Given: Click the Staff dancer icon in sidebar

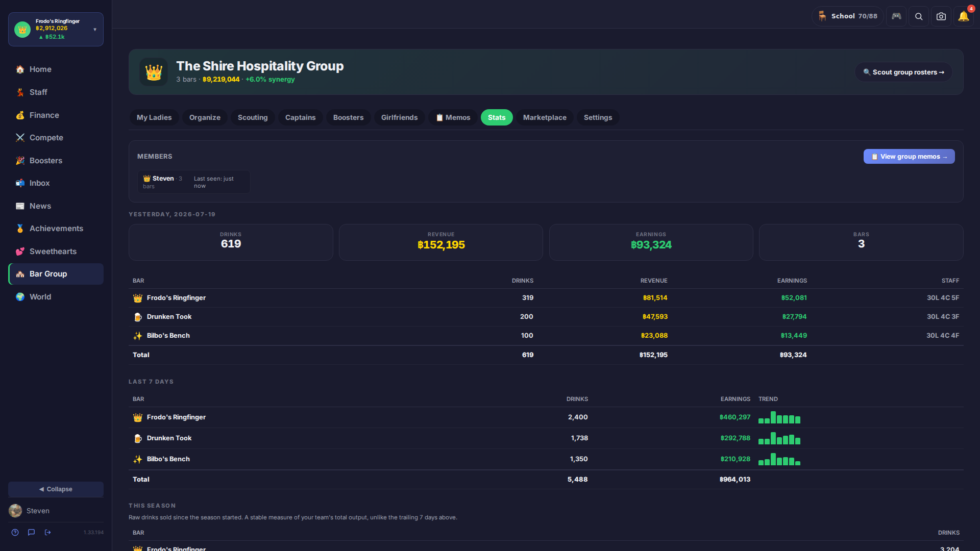Looking at the screenshot, I should click(x=20, y=92).
